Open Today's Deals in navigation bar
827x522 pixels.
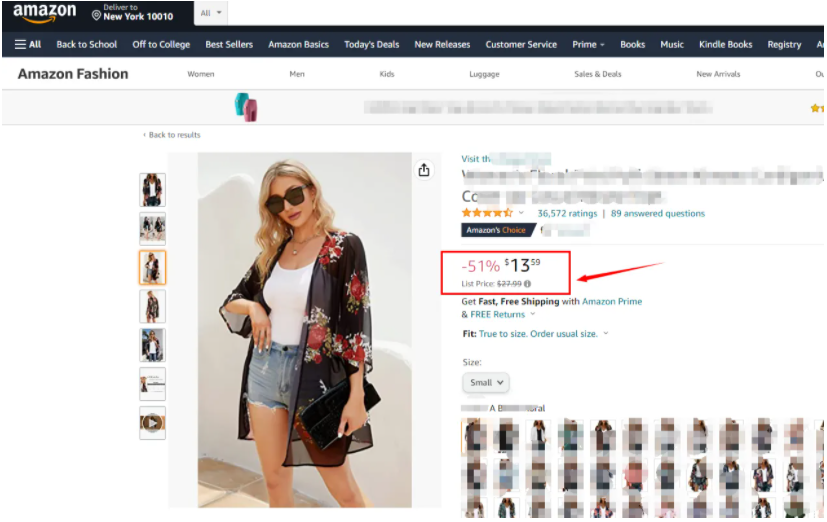pyautogui.click(x=371, y=44)
